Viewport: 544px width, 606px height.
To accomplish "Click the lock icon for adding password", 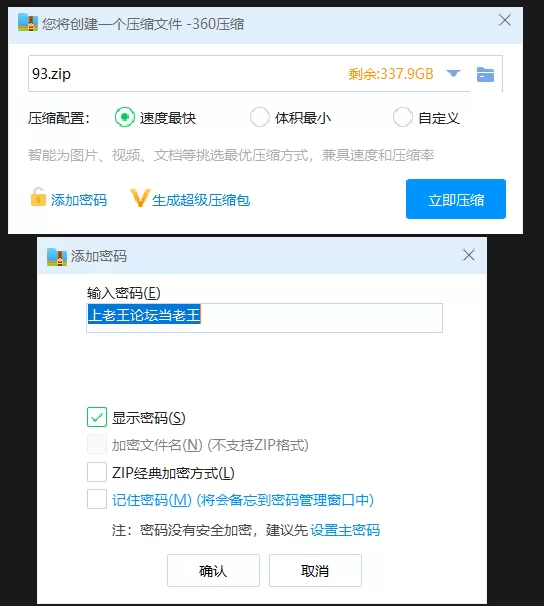I will [38, 197].
